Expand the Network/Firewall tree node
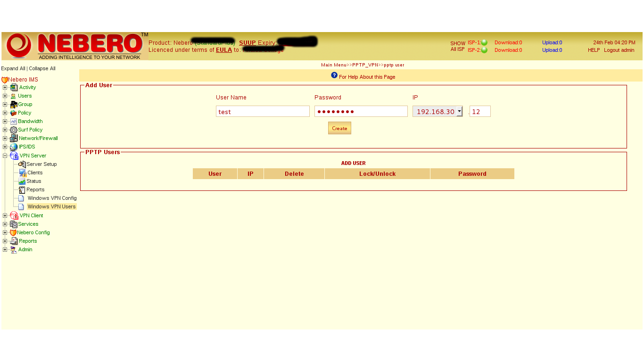Viewport: 644px width, 362px height. (5, 139)
